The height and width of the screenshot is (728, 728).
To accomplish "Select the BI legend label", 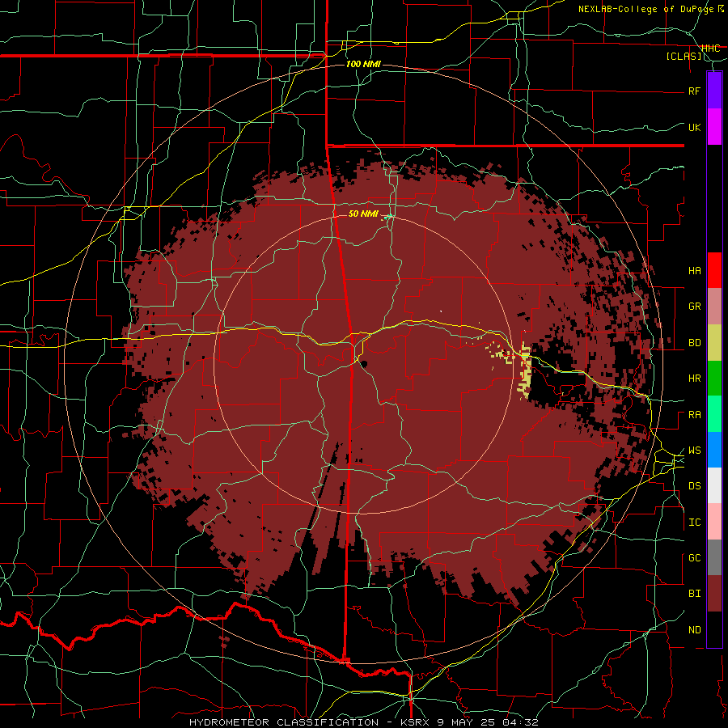I will (x=694, y=594).
